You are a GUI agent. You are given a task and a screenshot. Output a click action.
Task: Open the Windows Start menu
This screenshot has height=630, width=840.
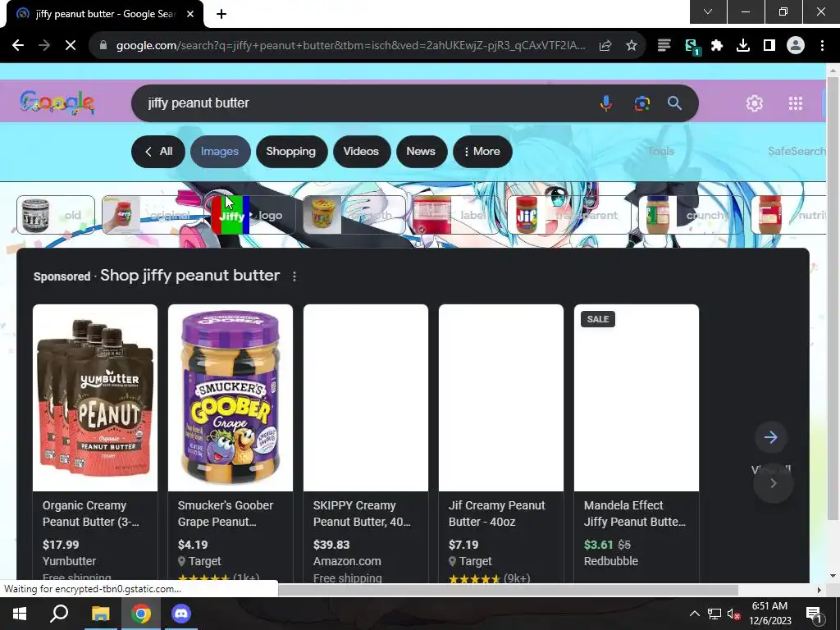20,614
